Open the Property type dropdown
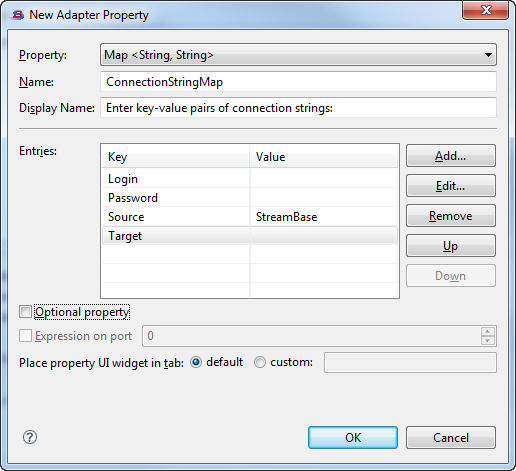Screen dimensions: 516x471 tap(298, 55)
